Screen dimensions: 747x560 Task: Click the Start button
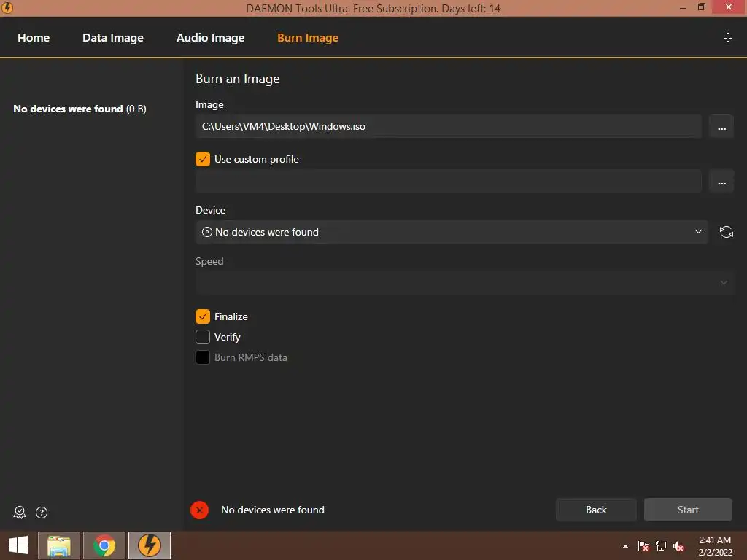coord(688,510)
